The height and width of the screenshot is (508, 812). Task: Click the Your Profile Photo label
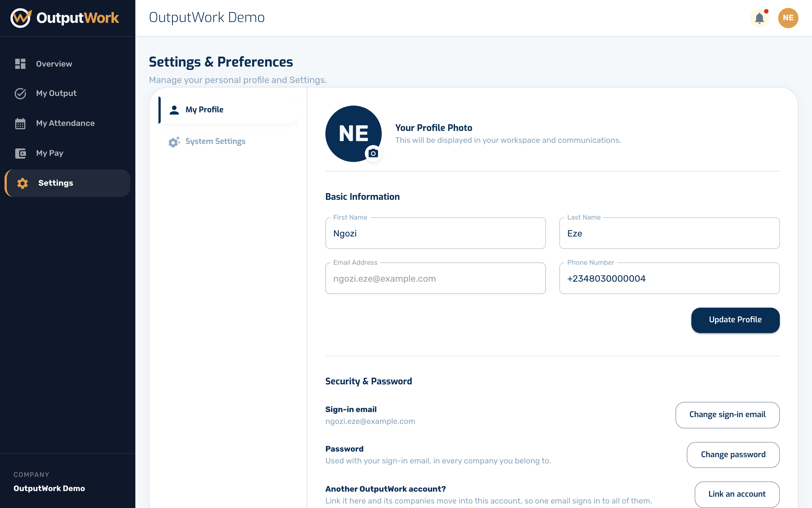click(x=434, y=128)
